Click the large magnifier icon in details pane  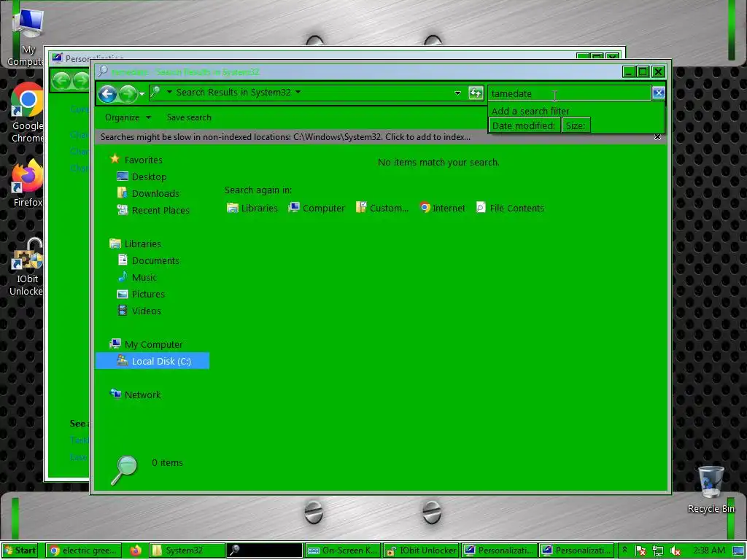coord(124,470)
